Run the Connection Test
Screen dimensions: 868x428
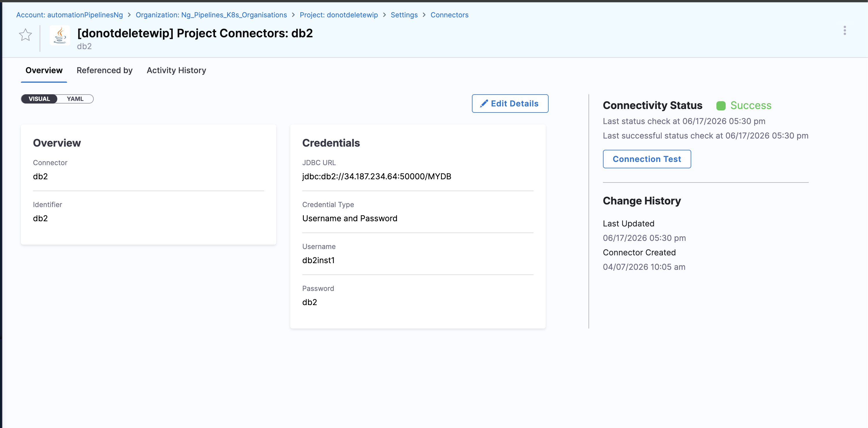pos(647,159)
